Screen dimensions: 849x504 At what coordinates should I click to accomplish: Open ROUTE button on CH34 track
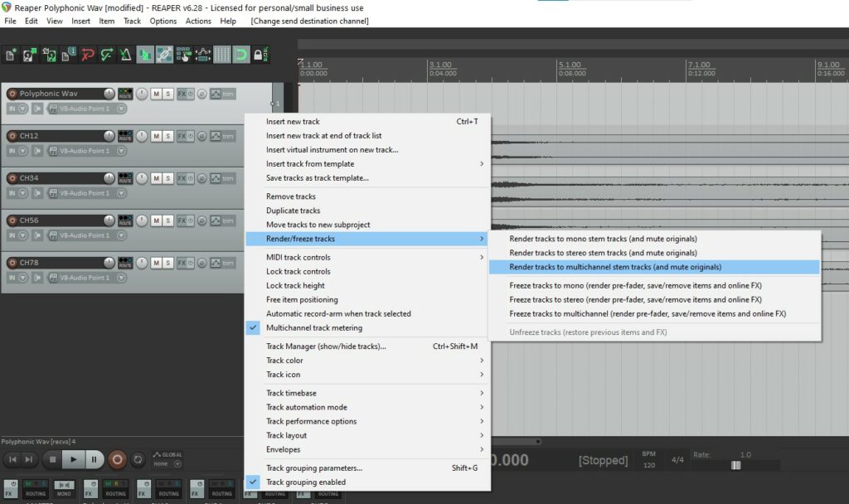tap(125, 178)
